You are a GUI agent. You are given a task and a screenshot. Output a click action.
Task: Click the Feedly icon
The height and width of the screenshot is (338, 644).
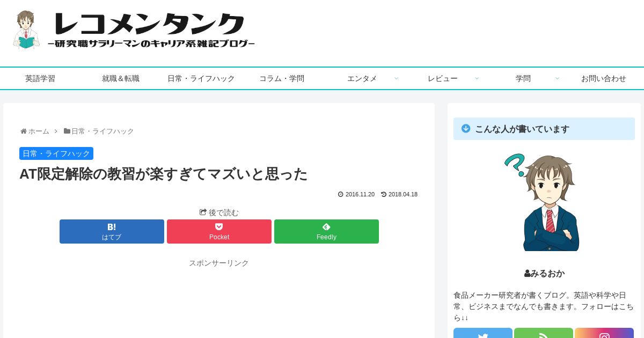click(326, 226)
